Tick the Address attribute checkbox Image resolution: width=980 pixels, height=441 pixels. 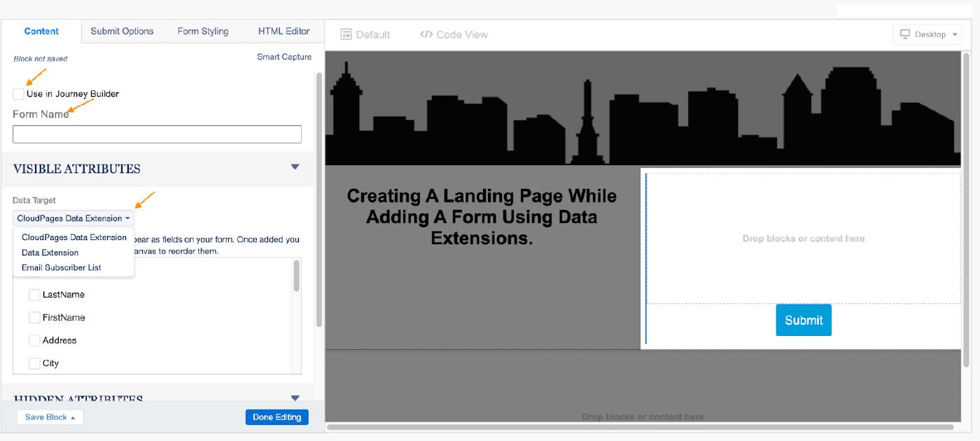[x=34, y=340]
